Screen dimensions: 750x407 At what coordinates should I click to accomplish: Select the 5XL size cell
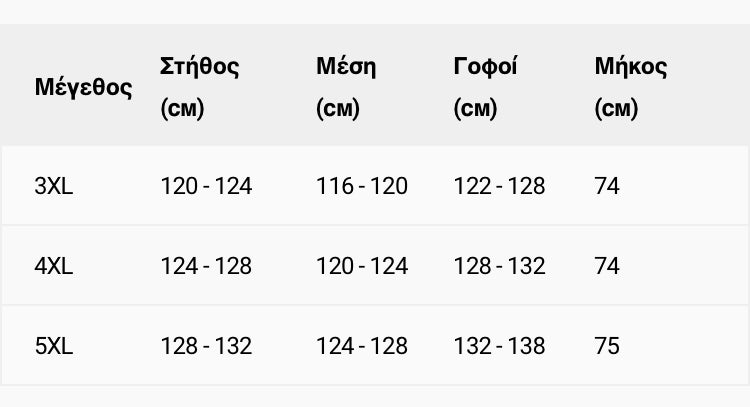pos(54,346)
